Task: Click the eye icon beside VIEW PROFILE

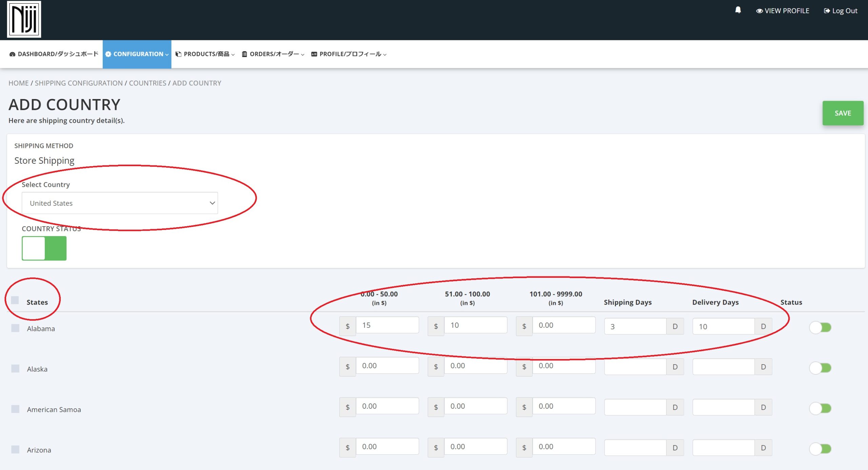Action: click(x=759, y=11)
